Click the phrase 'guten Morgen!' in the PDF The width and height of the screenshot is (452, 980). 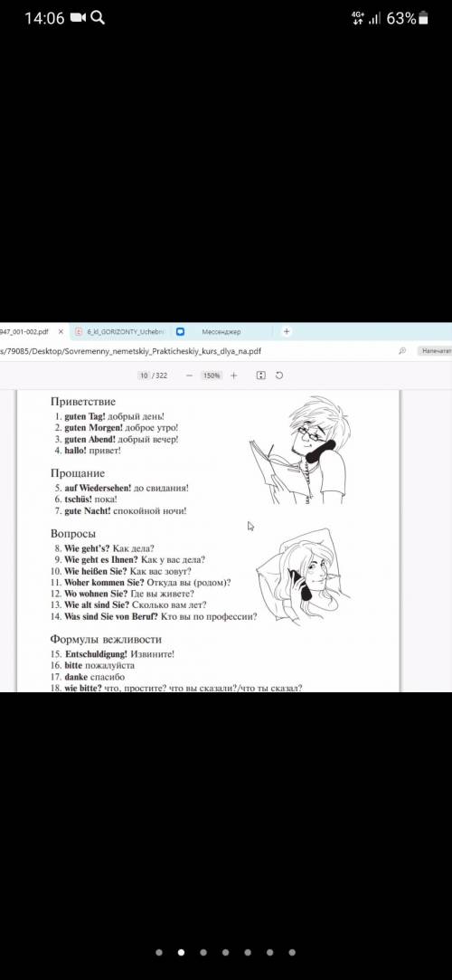click(x=93, y=427)
